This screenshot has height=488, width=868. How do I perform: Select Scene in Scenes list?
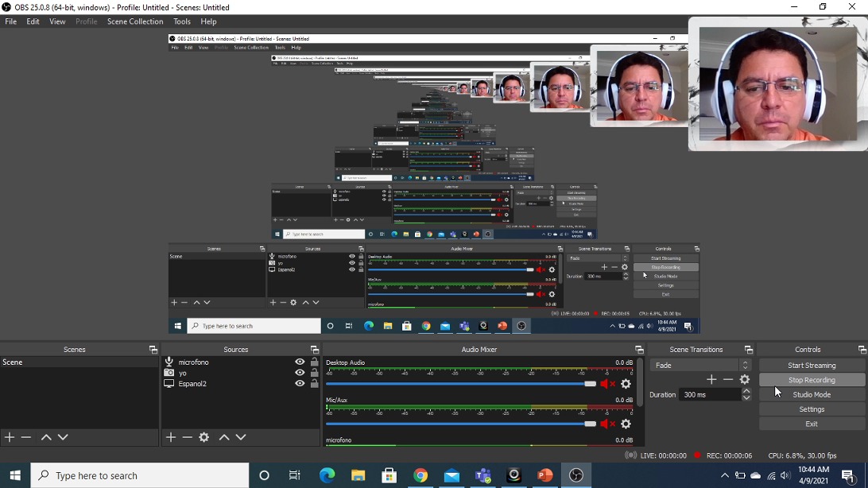click(79, 362)
